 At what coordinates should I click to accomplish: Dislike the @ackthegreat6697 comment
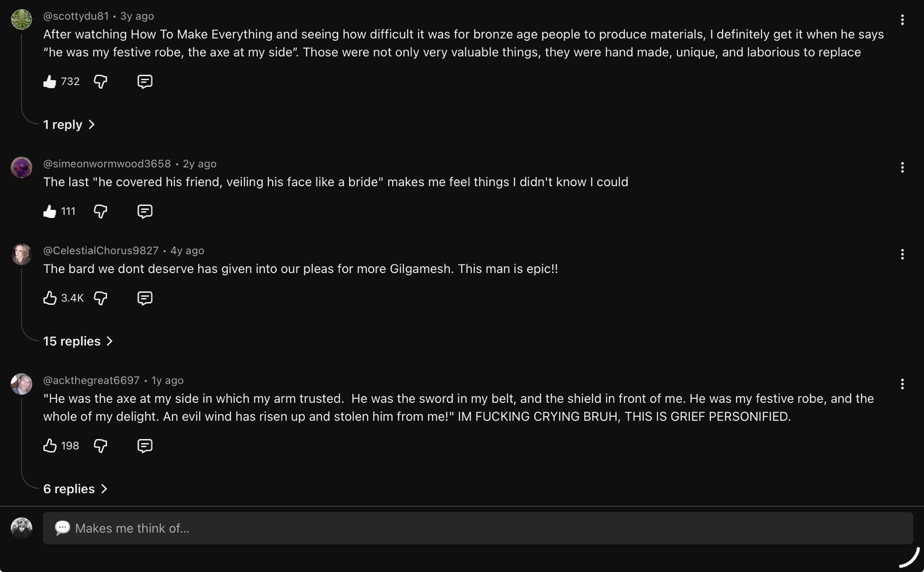[100, 446]
